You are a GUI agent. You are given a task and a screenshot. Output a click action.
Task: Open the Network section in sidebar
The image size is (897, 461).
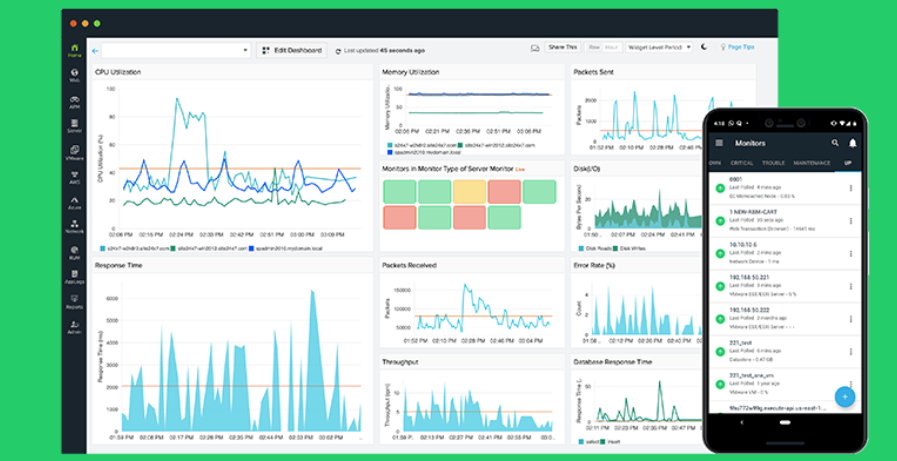(x=75, y=227)
